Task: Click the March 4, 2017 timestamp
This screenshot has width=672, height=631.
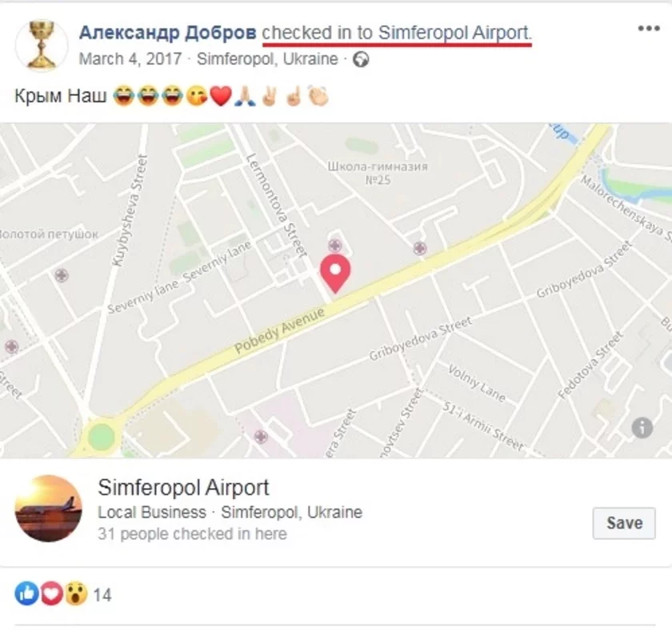Action: click(130, 59)
